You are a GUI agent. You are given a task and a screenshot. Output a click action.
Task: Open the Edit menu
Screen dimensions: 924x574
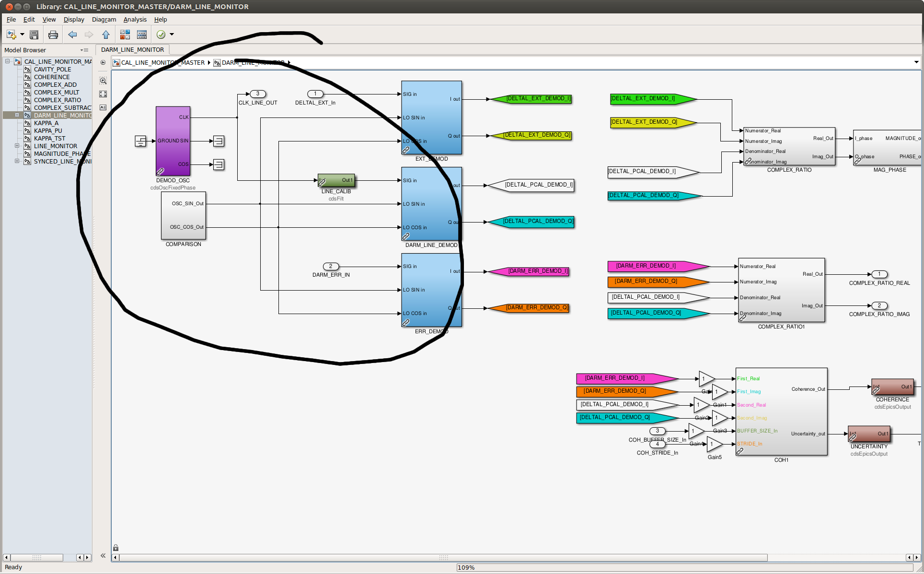pos(29,20)
